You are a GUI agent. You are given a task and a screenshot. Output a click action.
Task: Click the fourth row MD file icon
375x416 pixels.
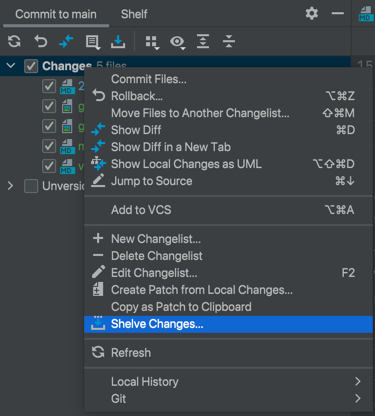pyautogui.click(x=67, y=147)
